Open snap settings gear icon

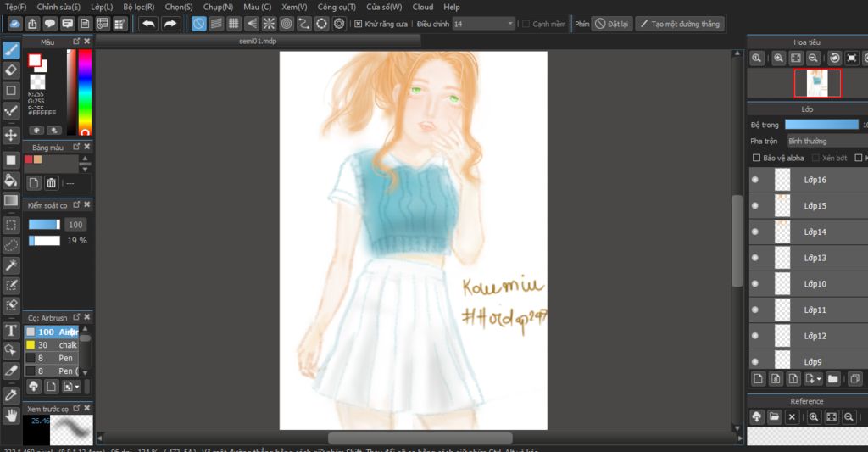click(x=339, y=24)
